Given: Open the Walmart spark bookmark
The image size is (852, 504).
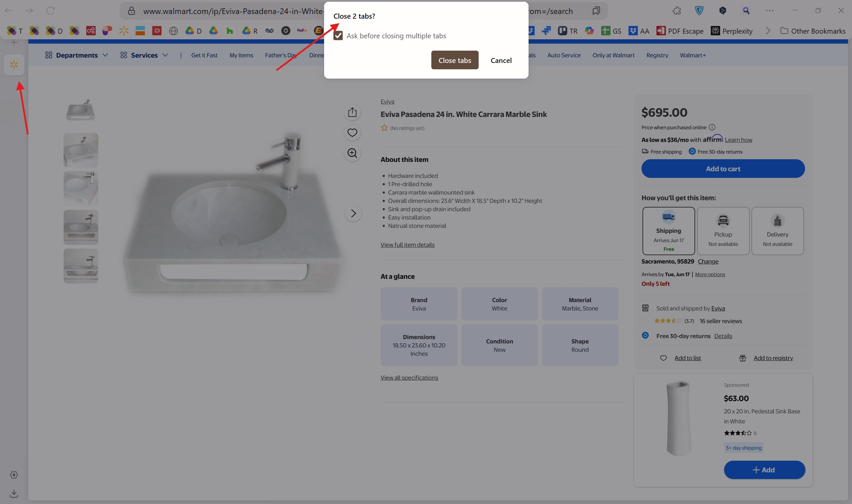Looking at the screenshot, I should [124, 31].
